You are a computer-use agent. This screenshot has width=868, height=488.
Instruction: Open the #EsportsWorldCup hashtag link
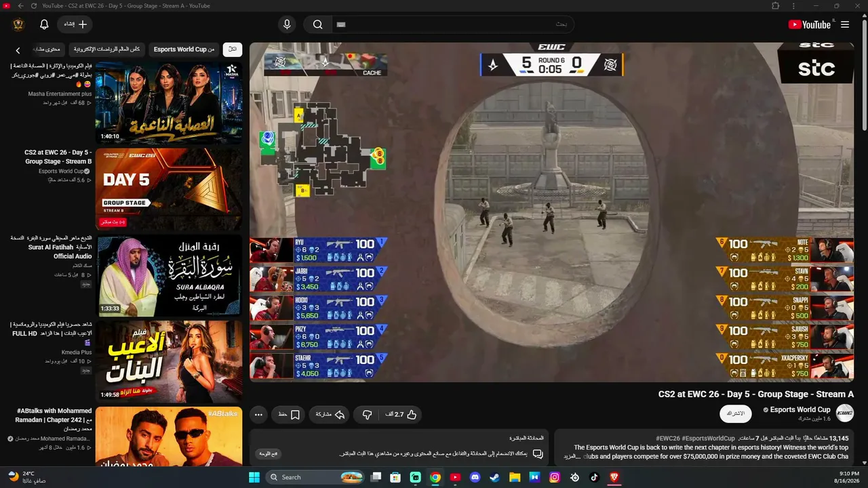point(709,439)
